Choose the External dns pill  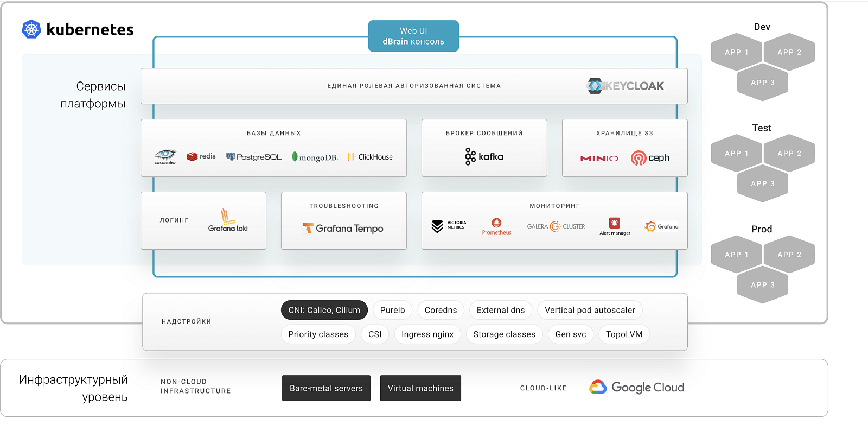pyautogui.click(x=501, y=310)
